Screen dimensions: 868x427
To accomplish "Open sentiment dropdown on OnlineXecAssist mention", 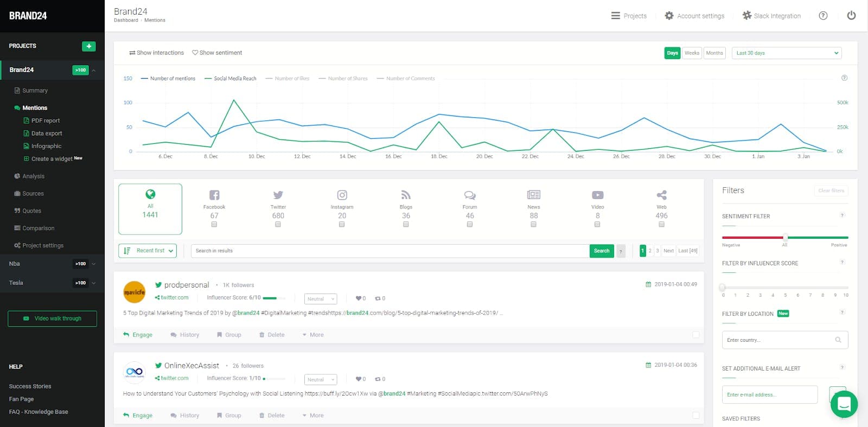I will tap(321, 380).
